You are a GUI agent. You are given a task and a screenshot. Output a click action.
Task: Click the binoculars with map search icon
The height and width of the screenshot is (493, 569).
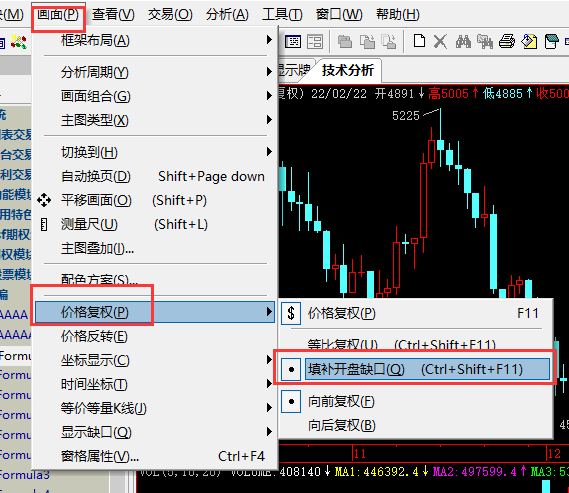click(x=485, y=41)
